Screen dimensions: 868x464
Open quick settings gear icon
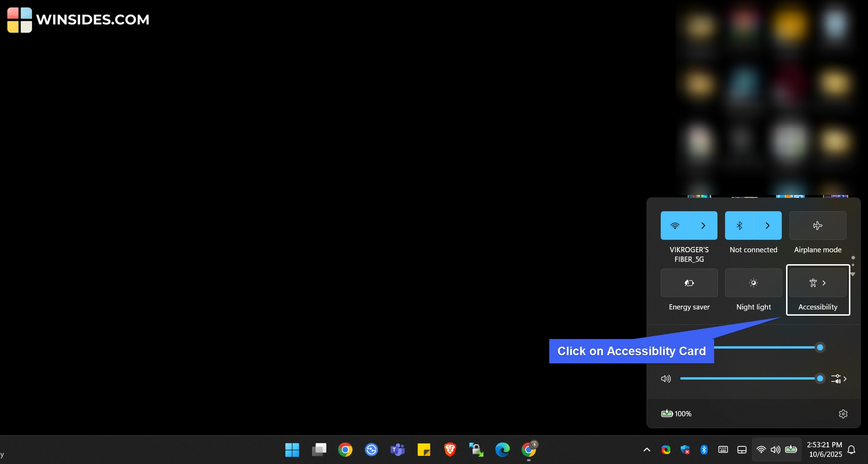(843, 414)
